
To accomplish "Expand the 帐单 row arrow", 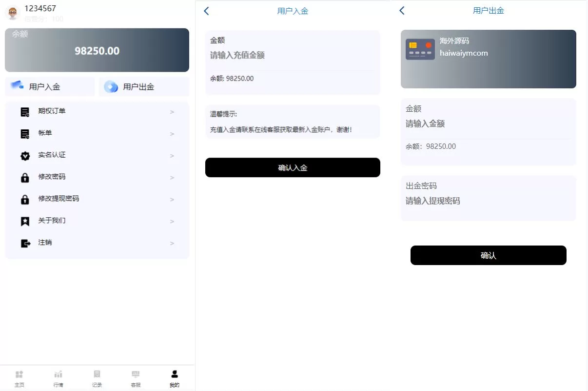I will point(172,134).
